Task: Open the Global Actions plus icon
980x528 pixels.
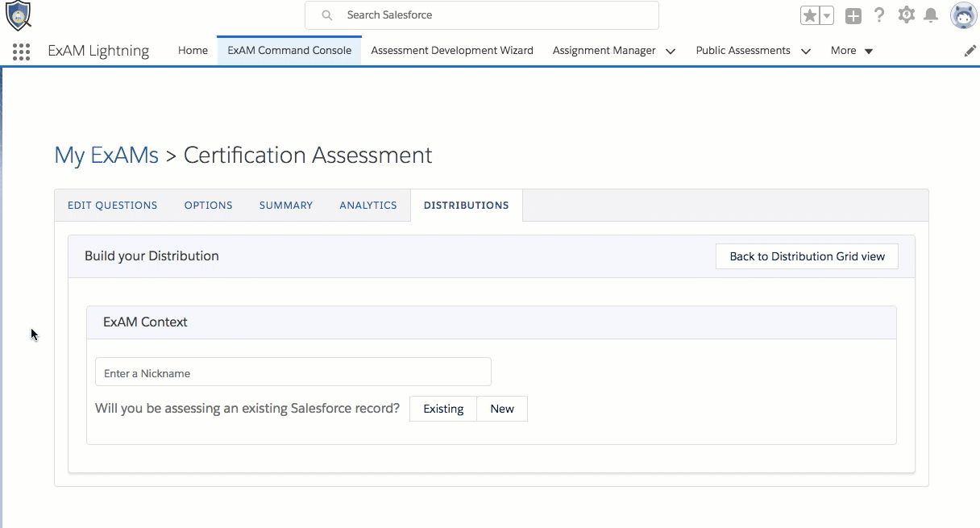Action: [853, 15]
